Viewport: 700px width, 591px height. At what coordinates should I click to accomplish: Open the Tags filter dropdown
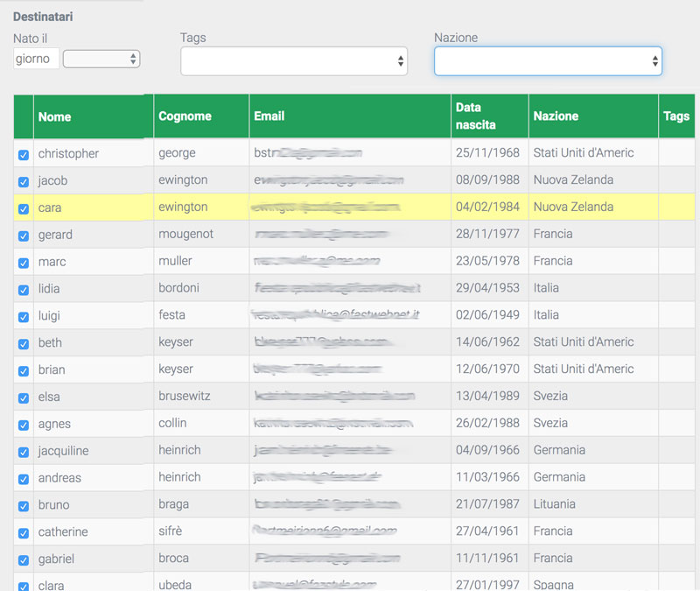294,60
